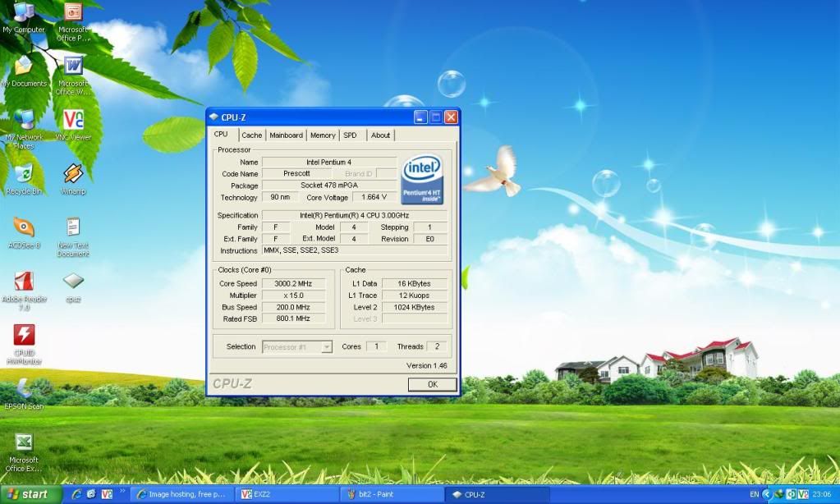Select the Recycle Bin on the desktop
Viewport: 840px width, 504px height.
point(24,180)
